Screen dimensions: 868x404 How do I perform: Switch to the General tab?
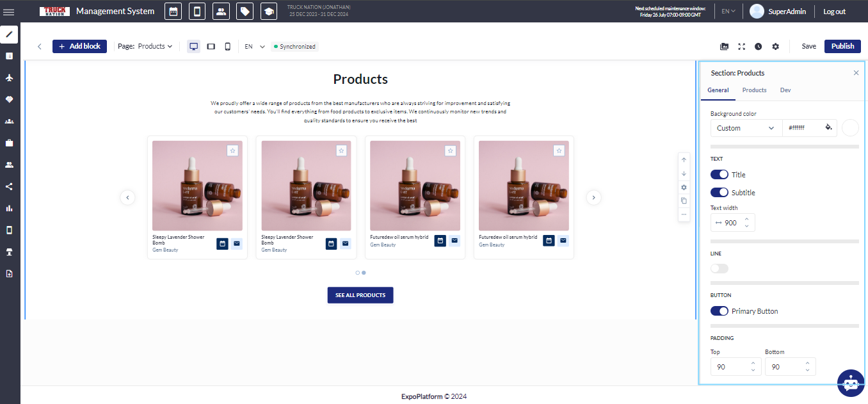(718, 90)
